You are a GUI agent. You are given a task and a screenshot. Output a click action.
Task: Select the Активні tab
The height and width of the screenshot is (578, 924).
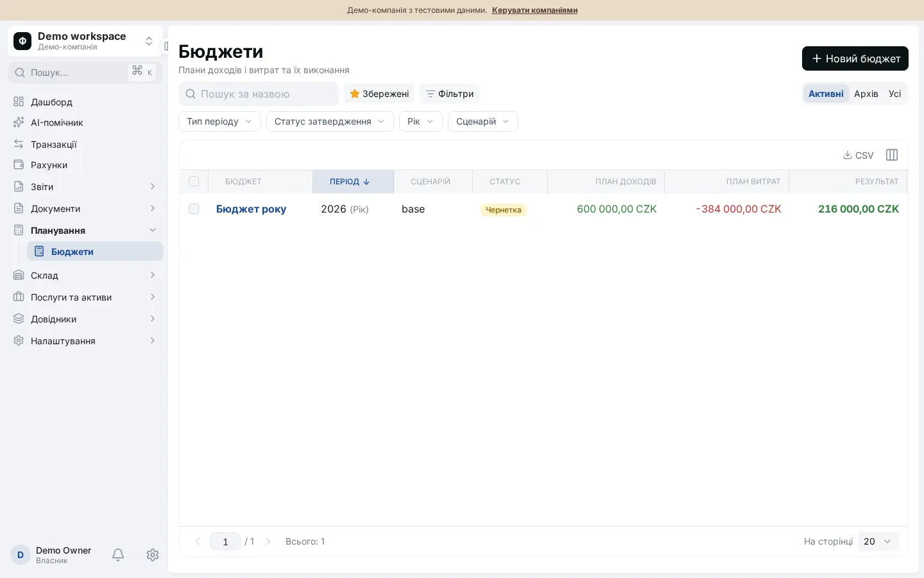coord(826,94)
